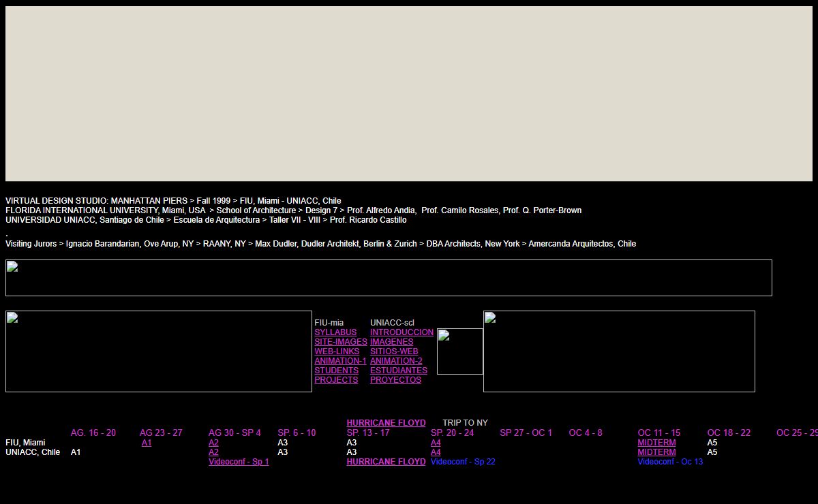This screenshot has height=504, width=818.
Task: Open MIDTERM link in FIU, Miami row
Action: click(656, 443)
